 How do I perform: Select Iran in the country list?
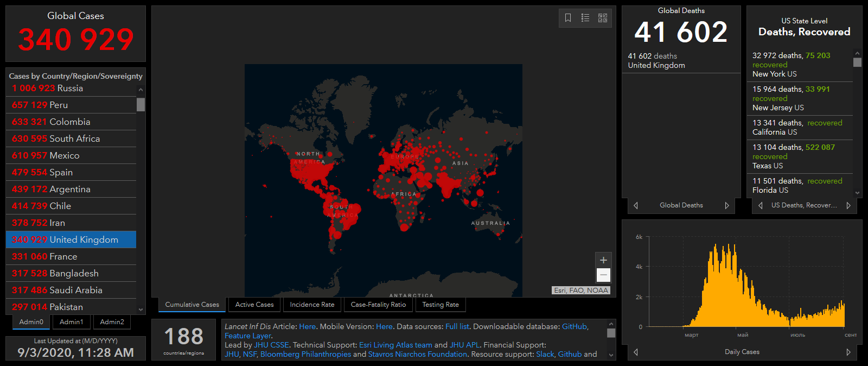[x=71, y=223]
